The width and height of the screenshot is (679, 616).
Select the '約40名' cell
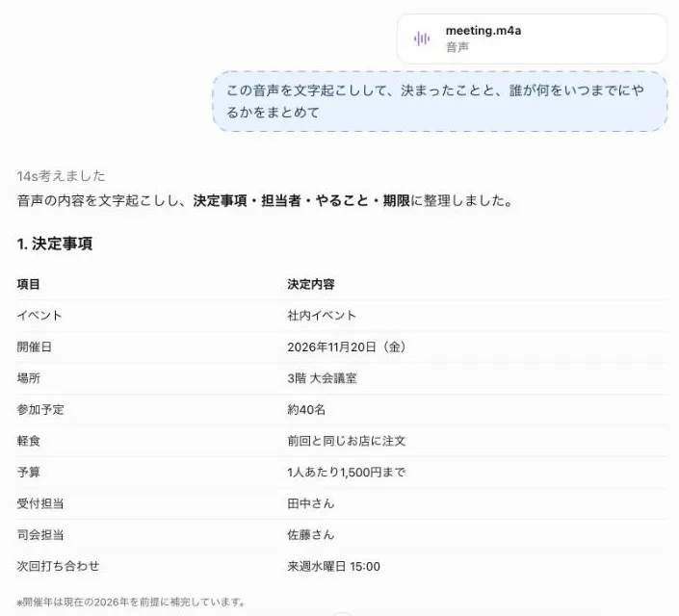306,409
